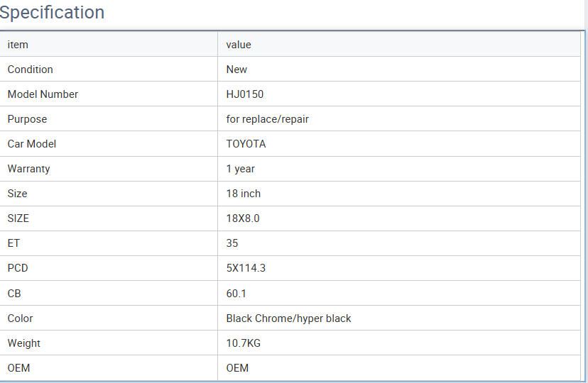Click the Specification heading
Screen dimensions: 588x383
pyautogui.click(x=52, y=13)
